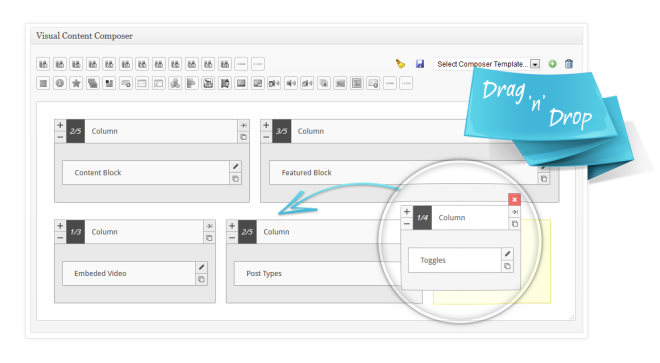Click push arrow on the 1/4 column
The image size is (660, 363).
coord(515,212)
